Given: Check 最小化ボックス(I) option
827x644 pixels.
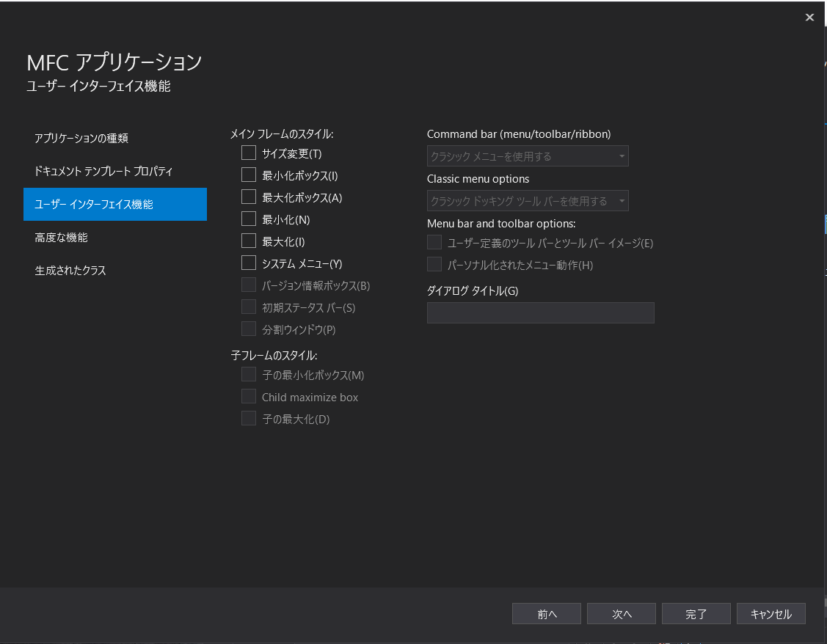Looking at the screenshot, I should (x=249, y=175).
